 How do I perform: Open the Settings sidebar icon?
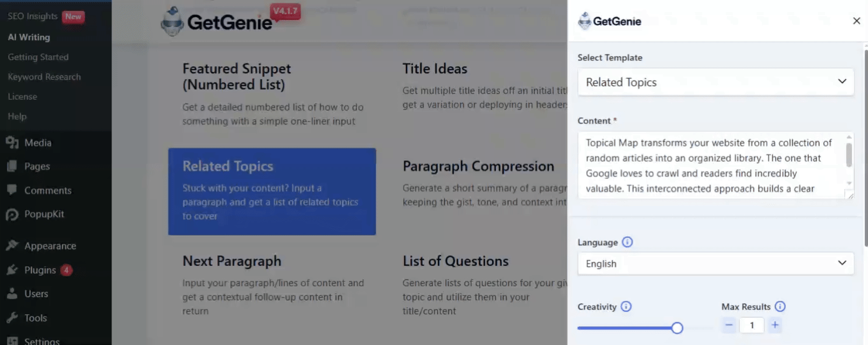(12, 341)
